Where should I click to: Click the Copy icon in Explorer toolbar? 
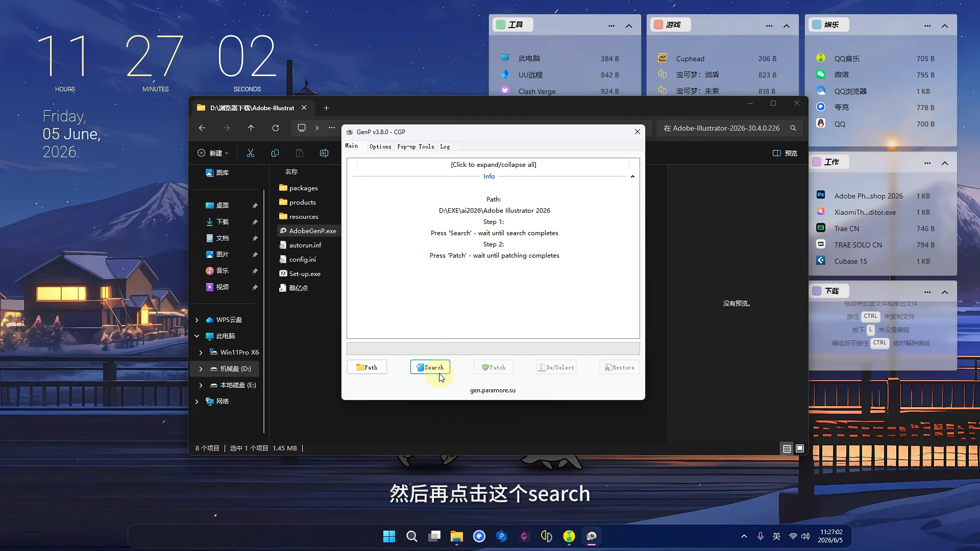(x=275, y=153)
